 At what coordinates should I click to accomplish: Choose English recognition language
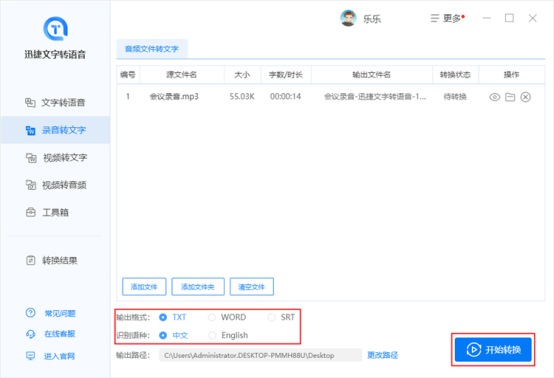(x=228, y=335)
